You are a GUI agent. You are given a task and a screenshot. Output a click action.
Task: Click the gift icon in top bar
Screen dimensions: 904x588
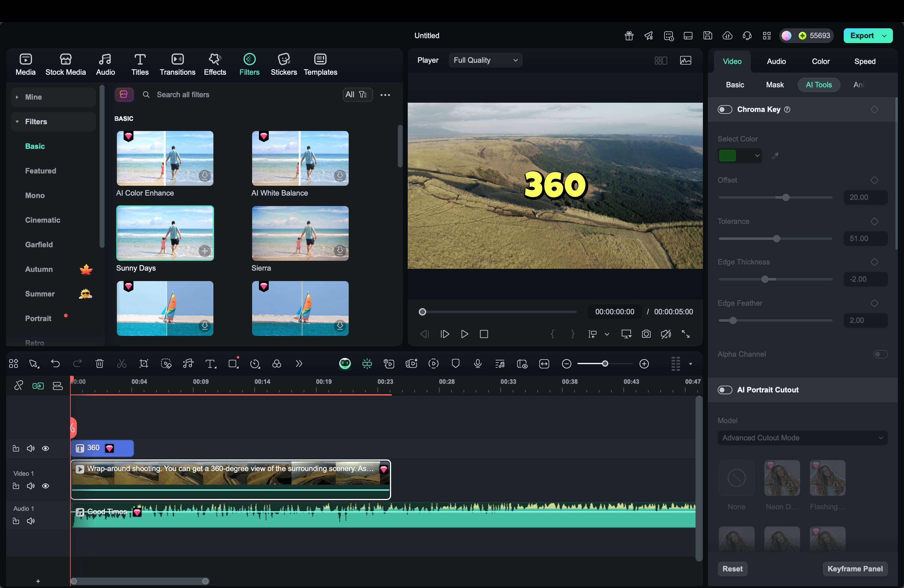pyautogui.click(x=629, y=35)
